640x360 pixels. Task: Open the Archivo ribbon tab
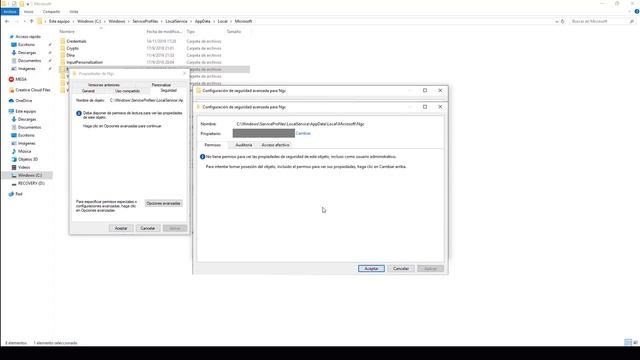coord(9,11)
